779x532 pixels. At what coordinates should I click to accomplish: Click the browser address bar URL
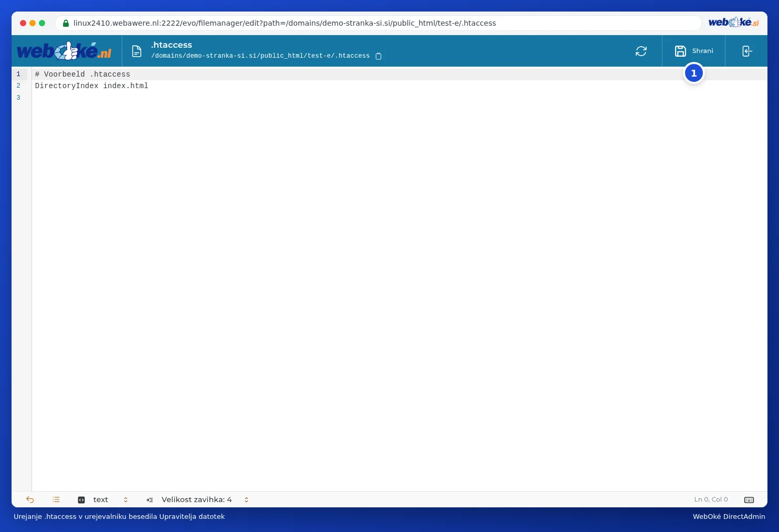(285, 23)
